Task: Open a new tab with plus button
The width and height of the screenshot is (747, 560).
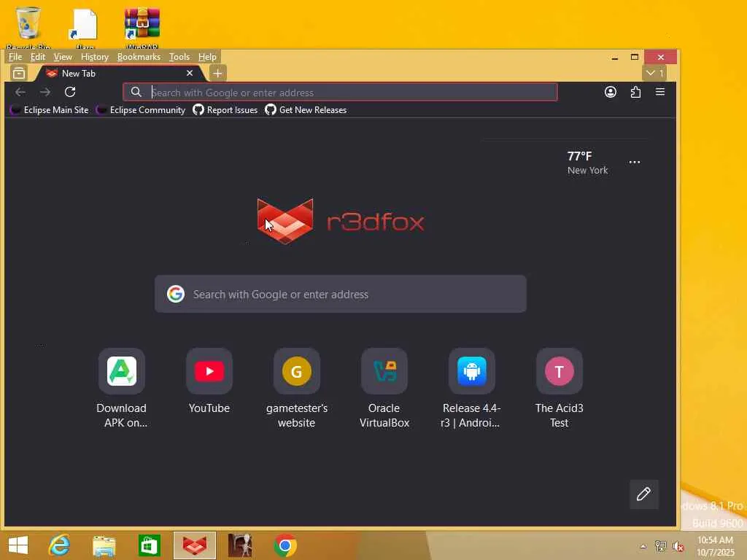Action: (217, 74)
